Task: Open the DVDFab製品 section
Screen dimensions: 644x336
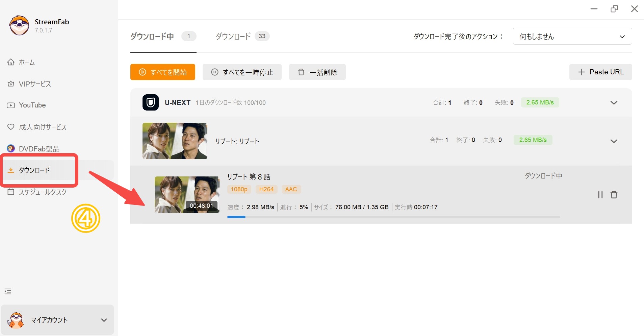Action: (39, 148)
